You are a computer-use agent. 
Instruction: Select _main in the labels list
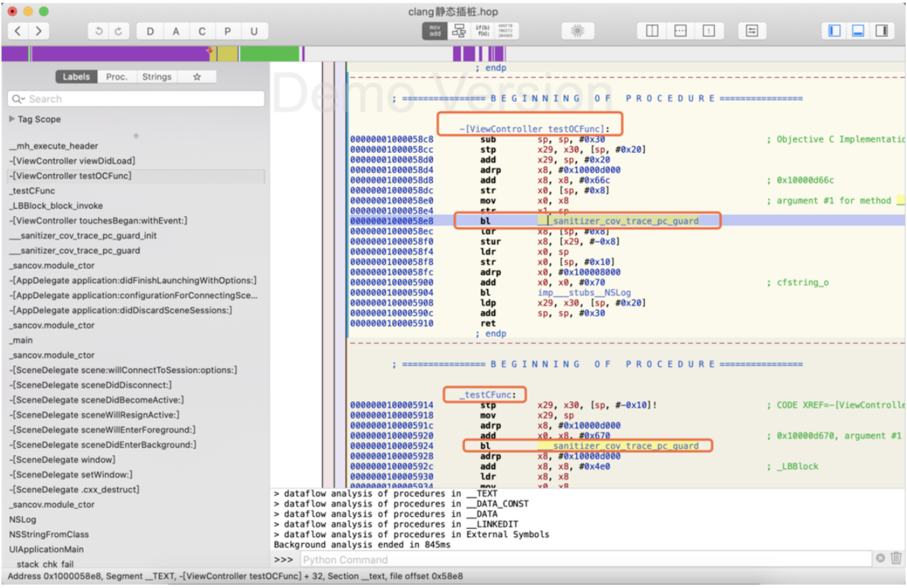tap(21, 340)
